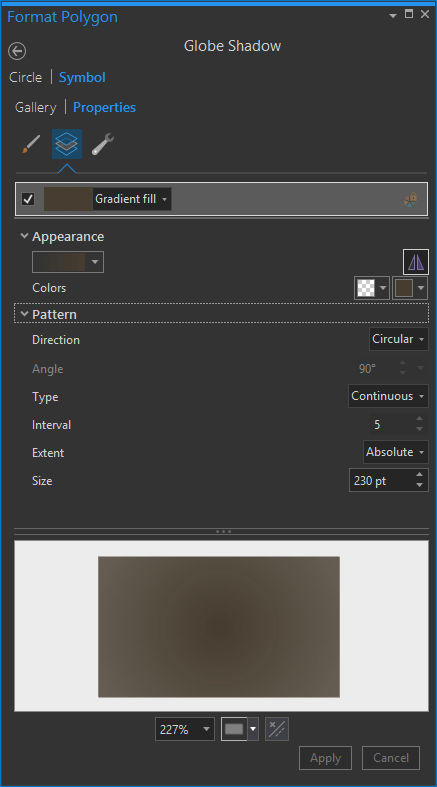Increase the Size value with up arrow
This screenshot has height=787, width=437.
point(419,475)
